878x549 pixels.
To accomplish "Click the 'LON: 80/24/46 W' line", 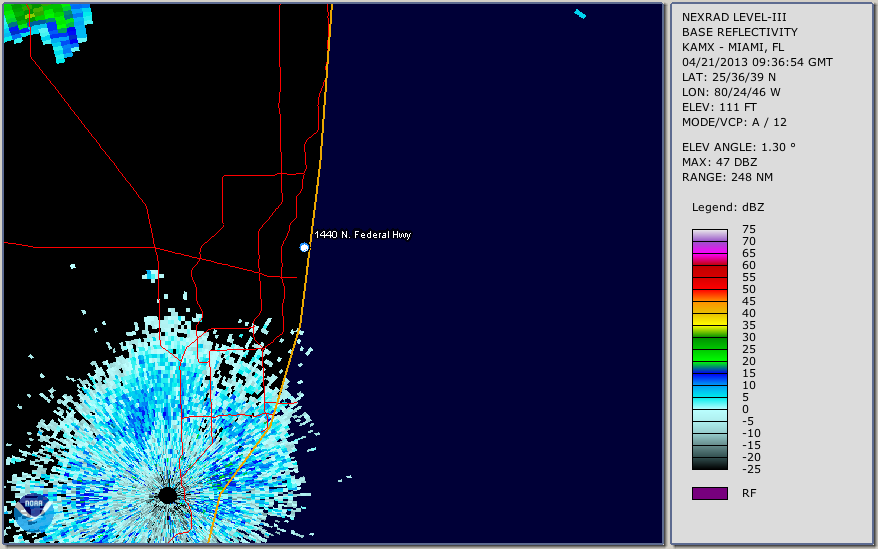I will [x=731, y=92].
